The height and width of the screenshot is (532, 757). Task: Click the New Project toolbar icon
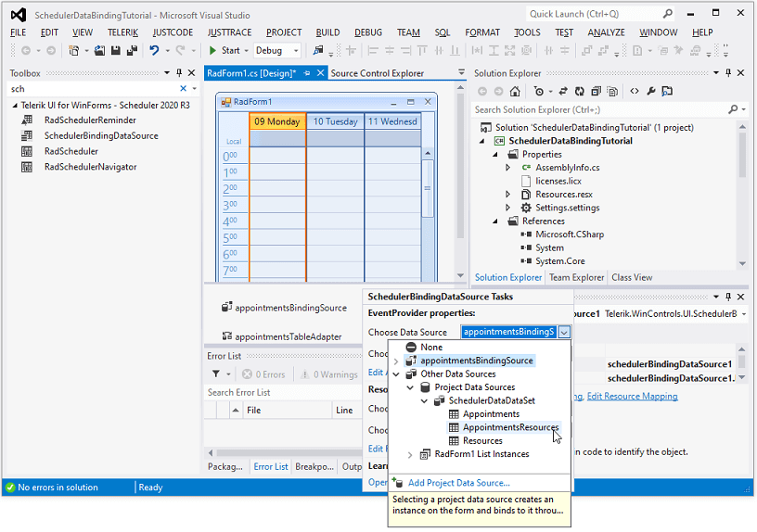[x=73, y=50]
